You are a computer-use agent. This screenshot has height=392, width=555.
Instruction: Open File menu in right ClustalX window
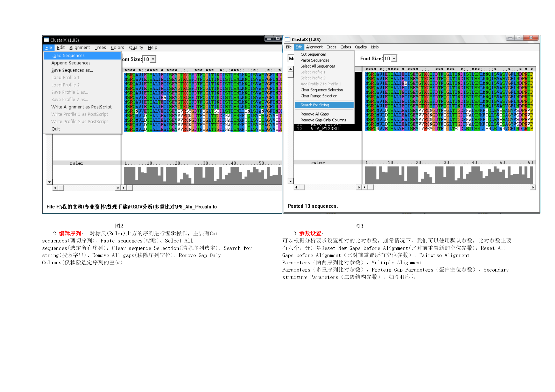click(289, 47)
